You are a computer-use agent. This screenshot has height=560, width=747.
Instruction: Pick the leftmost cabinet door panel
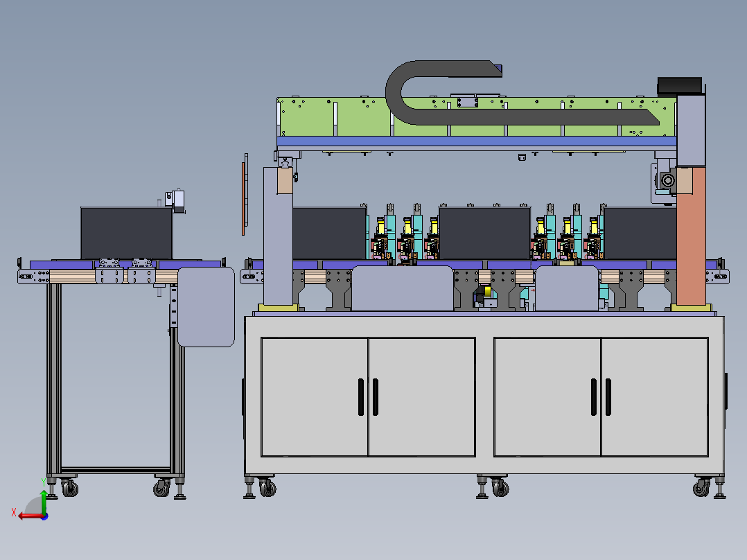(315, 397)
